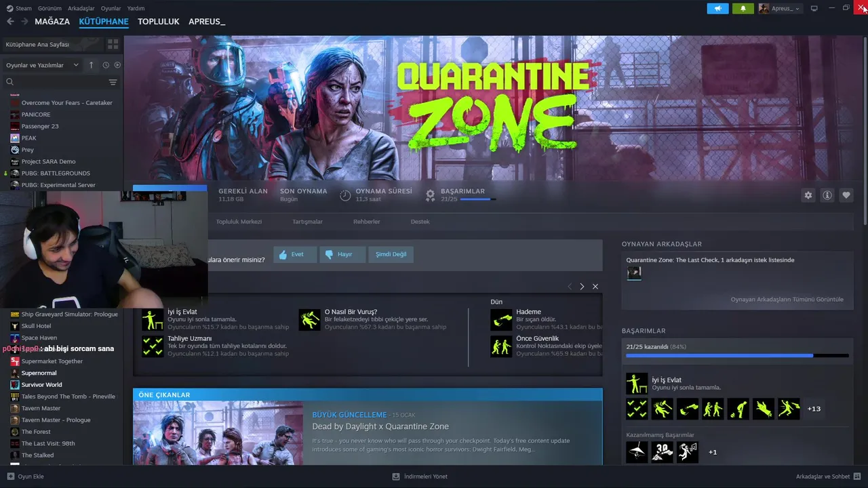Open O Nasıl Bir Vuruş achievement icon
868x488 pixels.
pos(310,319)
